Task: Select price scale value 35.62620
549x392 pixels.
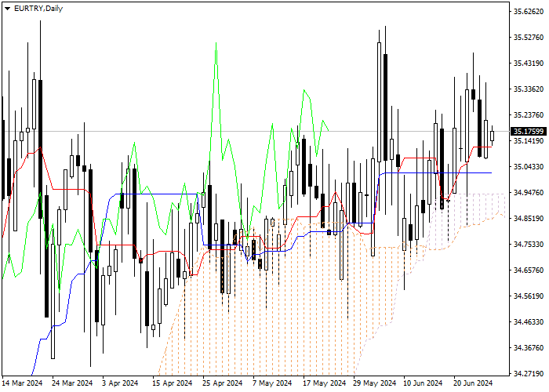Action: (x=529, y=12)
